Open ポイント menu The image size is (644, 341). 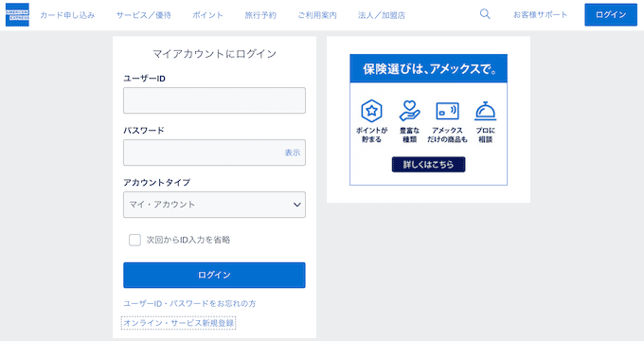pyautogui.click(x=207, y=15)
